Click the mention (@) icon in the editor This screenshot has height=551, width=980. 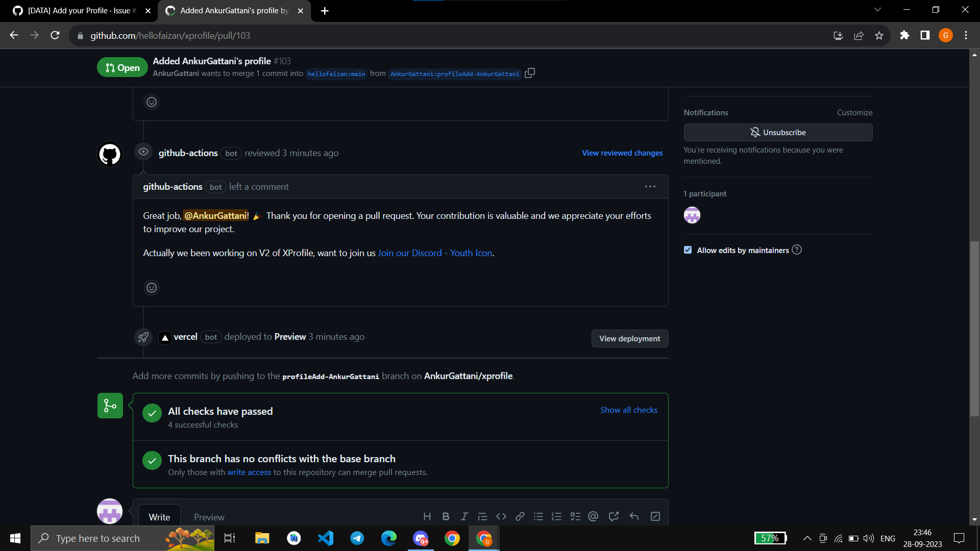pos(593,516)
